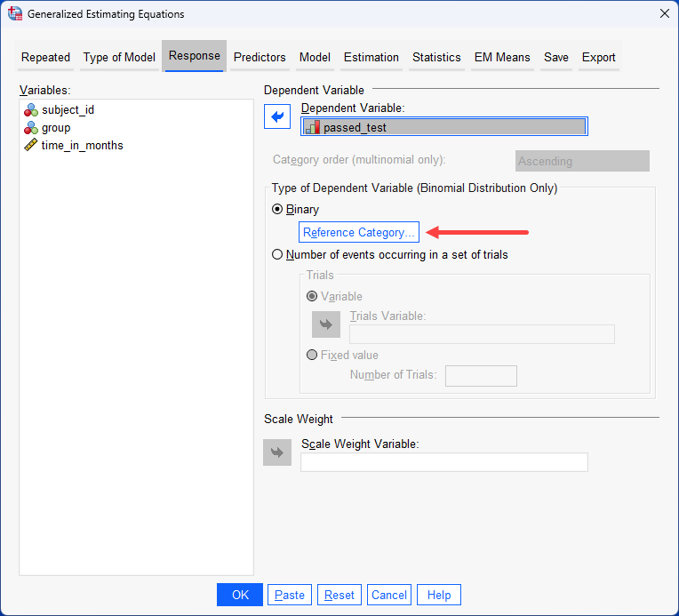Go to the Predictors tab
679x616 pixels.
pos(260,57)
